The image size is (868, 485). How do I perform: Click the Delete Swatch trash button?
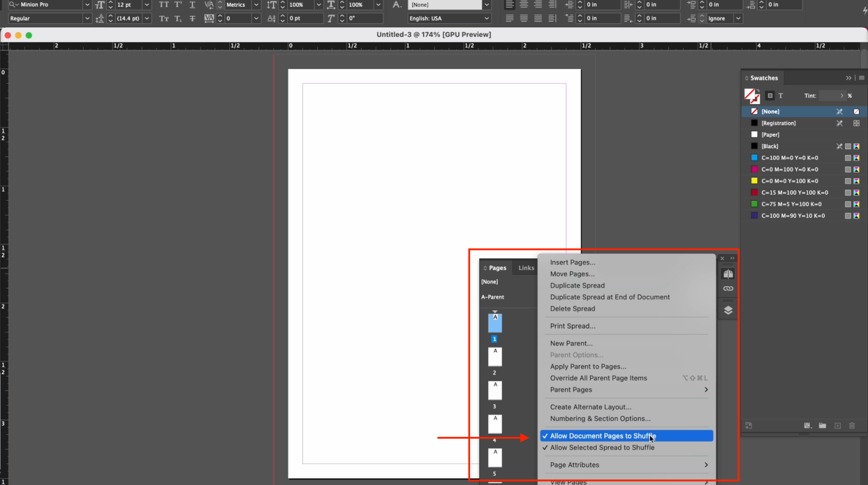[852, 425]
